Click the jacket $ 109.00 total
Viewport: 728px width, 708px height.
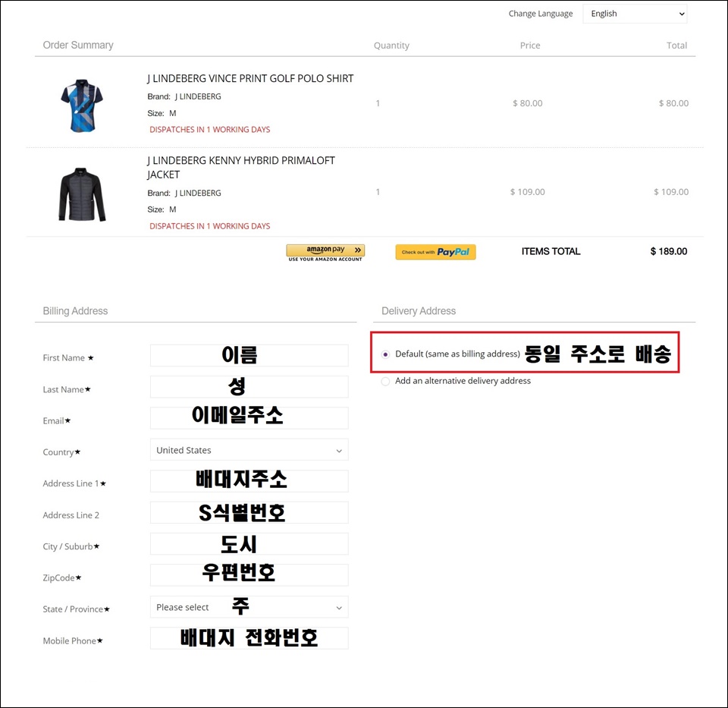pyautogui.click(x=671, y=192)
